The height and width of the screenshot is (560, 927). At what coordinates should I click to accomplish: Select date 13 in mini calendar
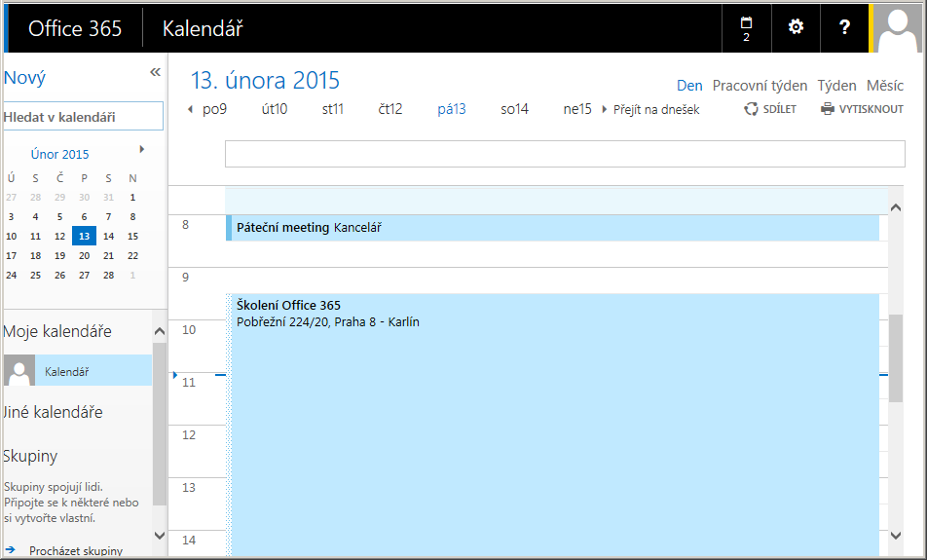(84, 236)
